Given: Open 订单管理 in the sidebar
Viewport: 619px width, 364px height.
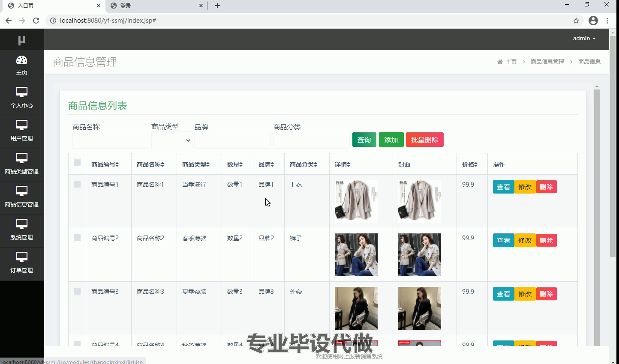Looking at the screenshot, I should [21, 264].
